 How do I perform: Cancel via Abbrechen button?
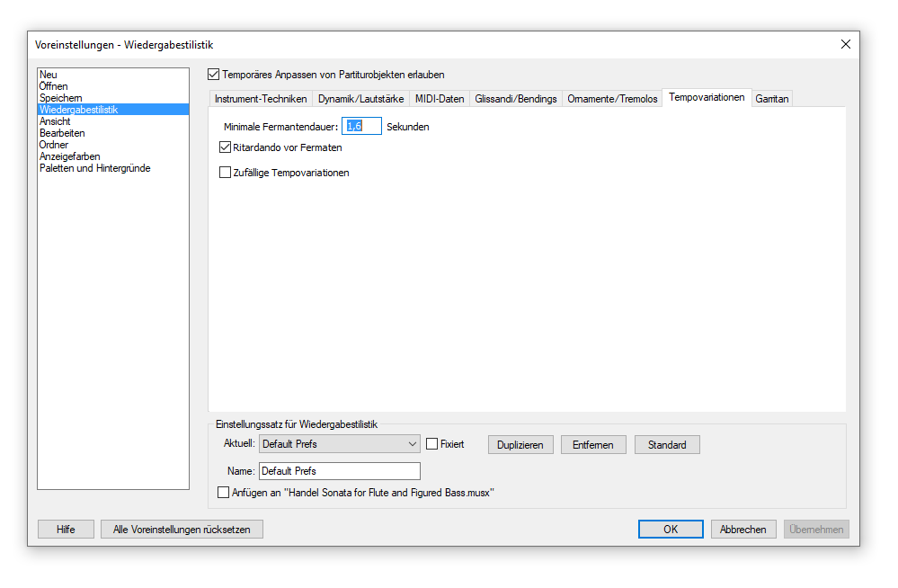(743, 529)
